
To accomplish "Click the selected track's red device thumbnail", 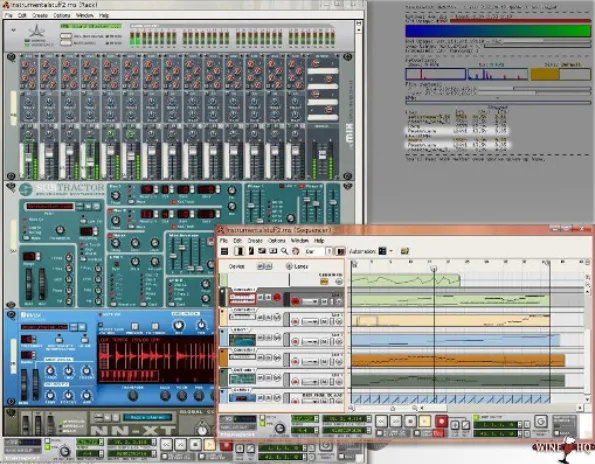I will (x=242, y=299).
